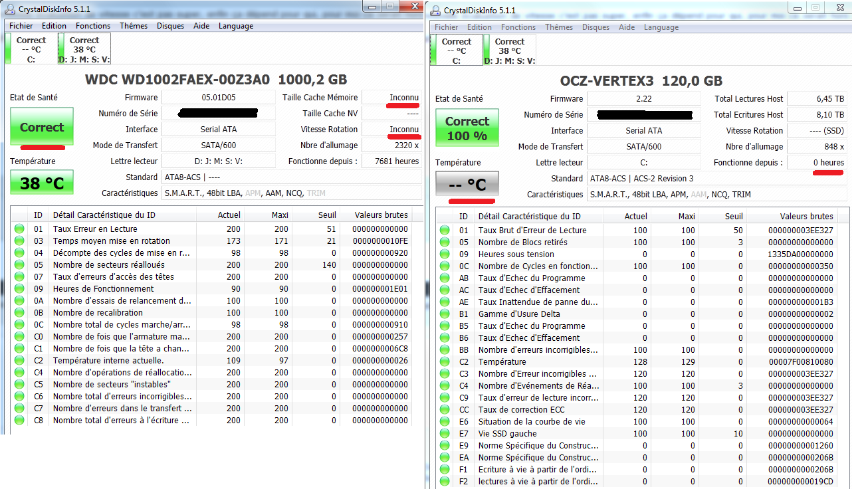Click green status dot for Heures de Fonctionnement
This screenshot has width=868, height=489.
click(x=19, y=289)
